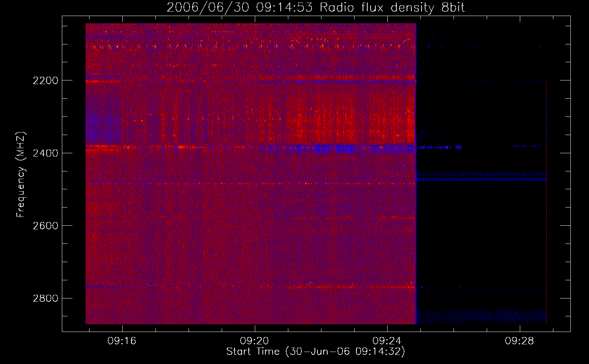Click the plot title '2006/06/30 09:14:53 Radio flux density 8bit'
This screenshot has height=364, width=589.
(316, 8)
